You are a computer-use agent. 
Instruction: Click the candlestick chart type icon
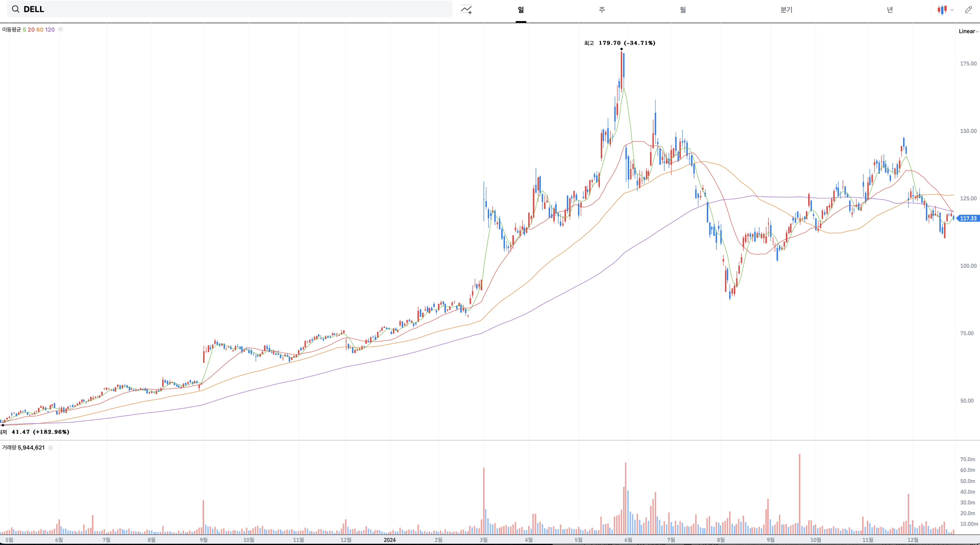[942, 10]
